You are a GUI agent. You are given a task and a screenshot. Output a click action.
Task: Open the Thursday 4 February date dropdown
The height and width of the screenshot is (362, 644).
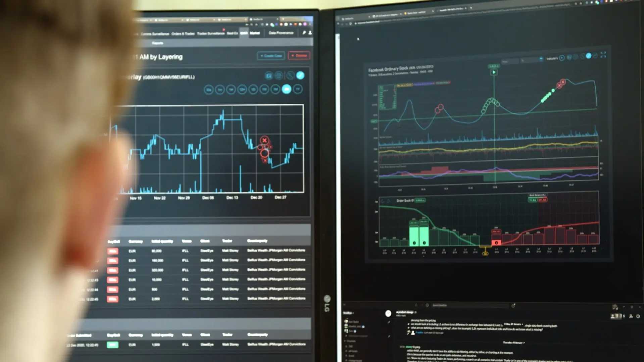(x=514, y=343)
